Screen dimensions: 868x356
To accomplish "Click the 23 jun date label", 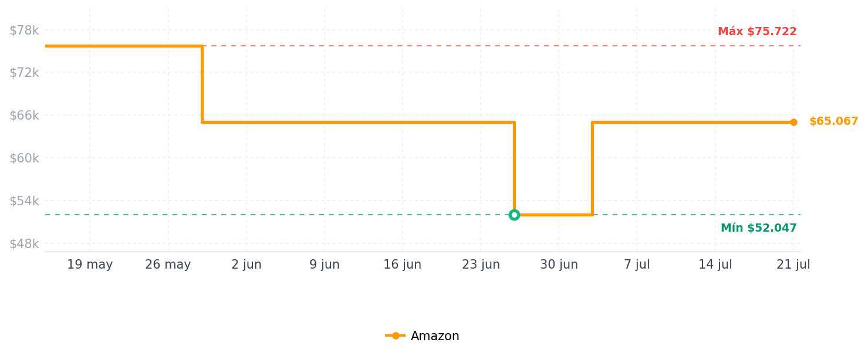I will pos(481,265).
